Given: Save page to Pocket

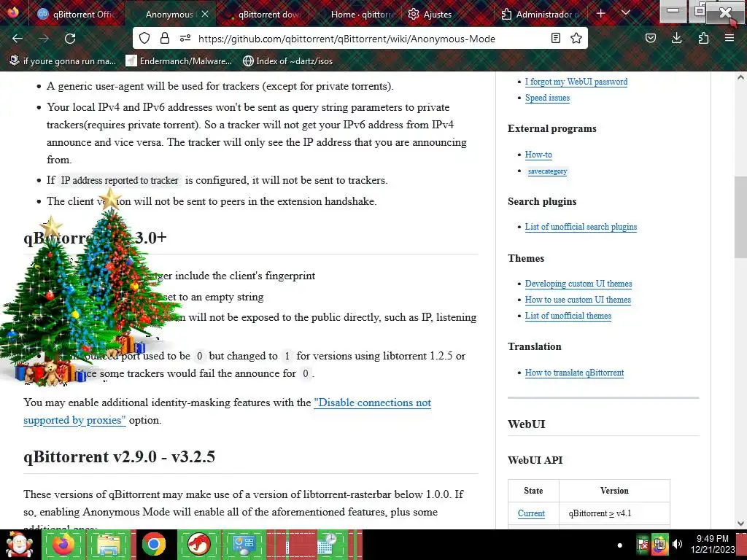Looking at the screenshot, I should (651, 38).
